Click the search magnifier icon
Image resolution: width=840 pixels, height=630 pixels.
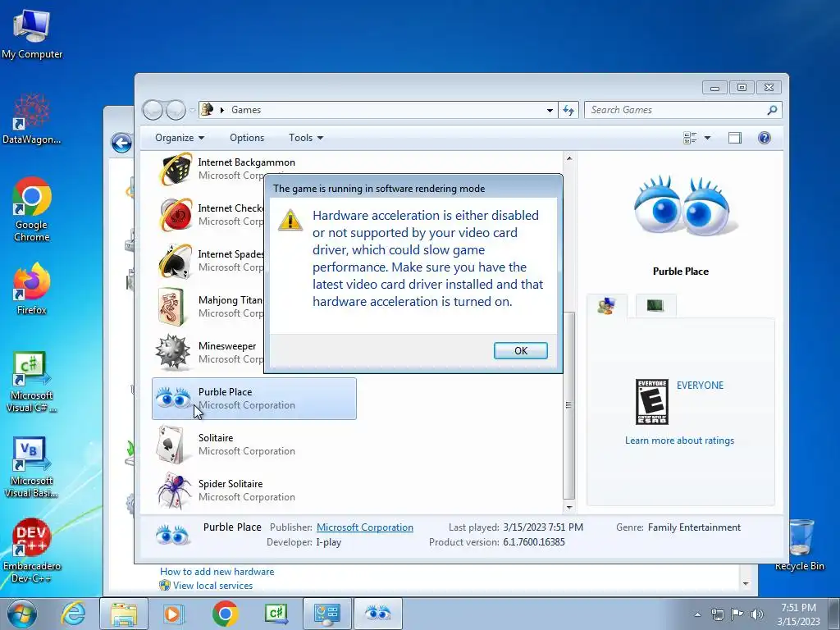tap(772, 110)
